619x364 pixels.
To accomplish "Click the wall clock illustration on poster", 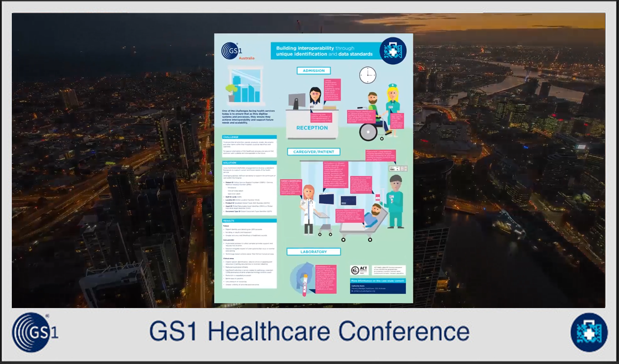I will (368, 75).
